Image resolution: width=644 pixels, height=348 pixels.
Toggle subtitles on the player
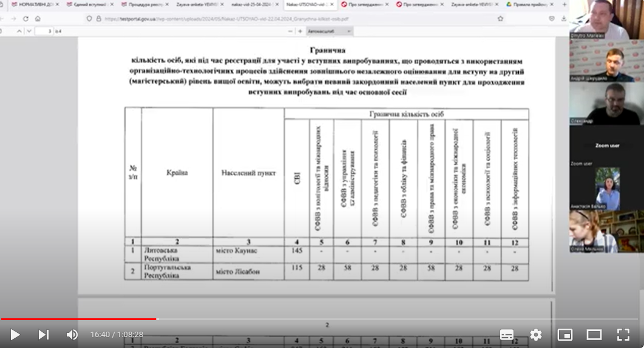507,335
